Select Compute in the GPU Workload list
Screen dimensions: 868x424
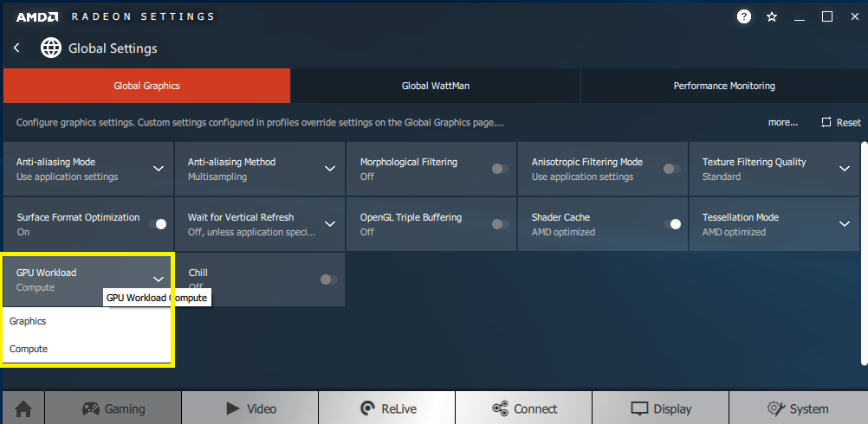tap(87, 349)
